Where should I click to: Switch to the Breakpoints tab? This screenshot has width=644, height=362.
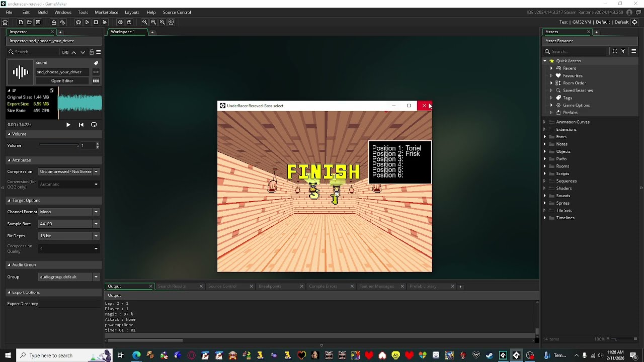tap(270, 287)
